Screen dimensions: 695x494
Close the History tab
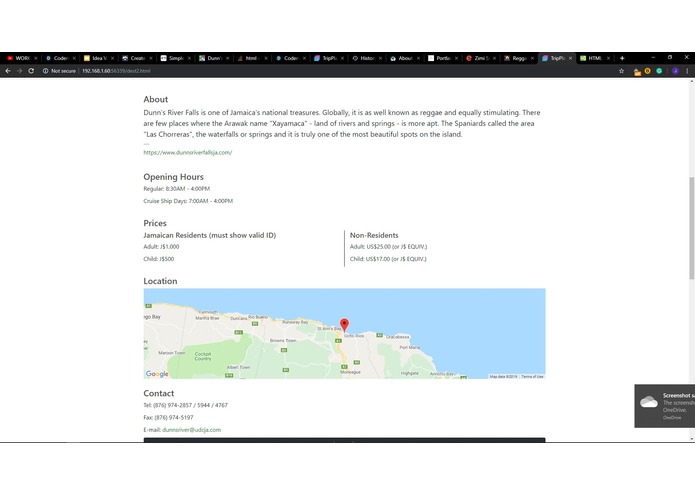pyautogui.click(x=380, y=58)
